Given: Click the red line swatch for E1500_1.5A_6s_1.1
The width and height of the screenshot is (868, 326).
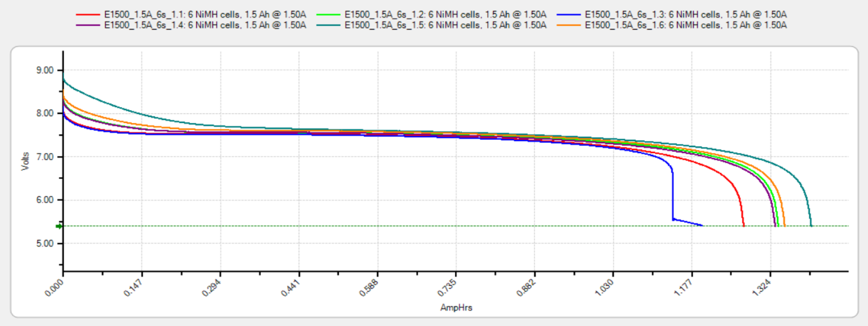Looking at the screenshot, I should 88,15.
